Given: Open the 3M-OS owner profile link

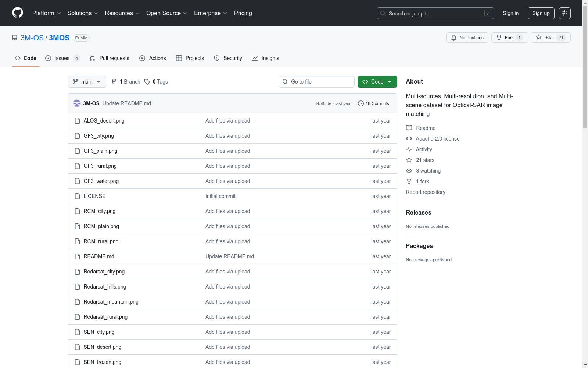Looking at the screenshot, I should tap(32, 38).
